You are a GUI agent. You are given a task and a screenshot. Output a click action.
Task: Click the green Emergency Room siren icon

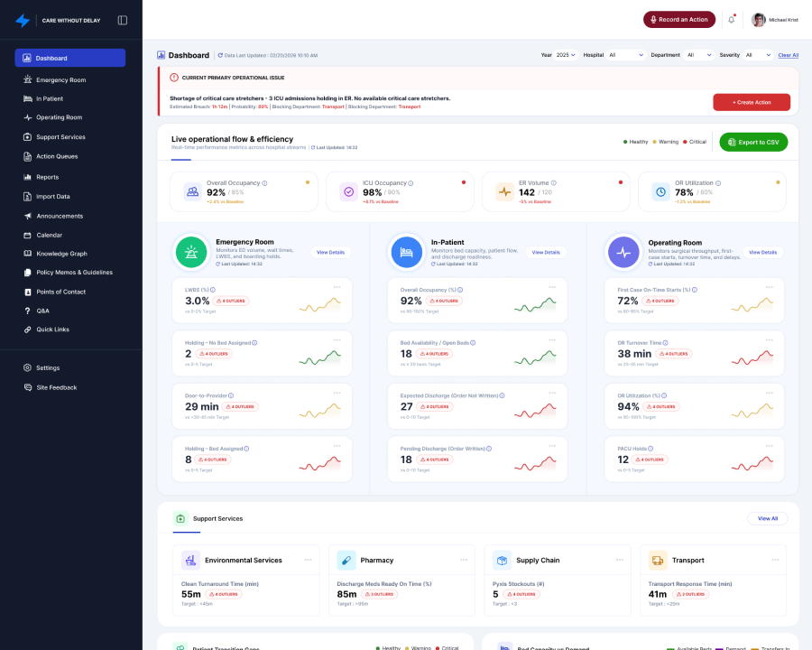click(x=191, y=253)
